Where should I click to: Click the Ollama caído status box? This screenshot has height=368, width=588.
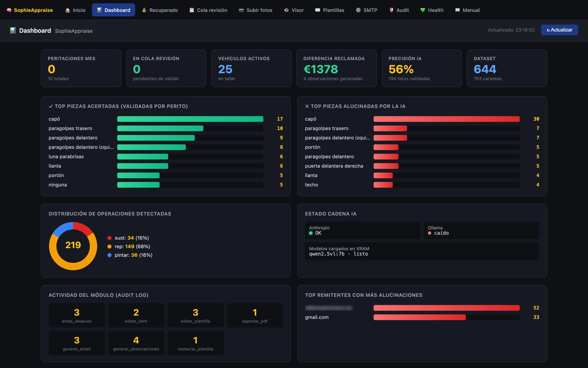click(481, 230)
